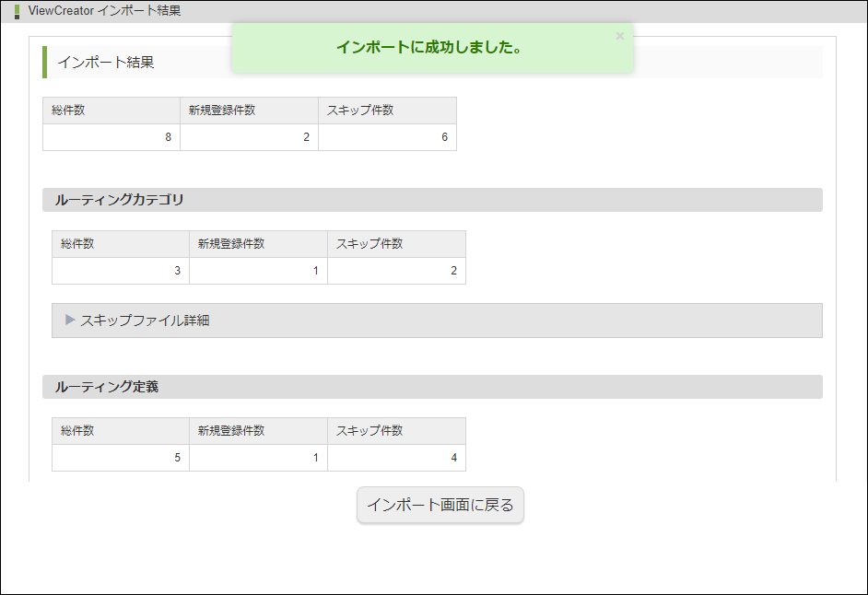Click the title bar icon beside ViewCreator
Image resolution: width=868 pixels, height=595 pixels.
click(x=18, y=11)
